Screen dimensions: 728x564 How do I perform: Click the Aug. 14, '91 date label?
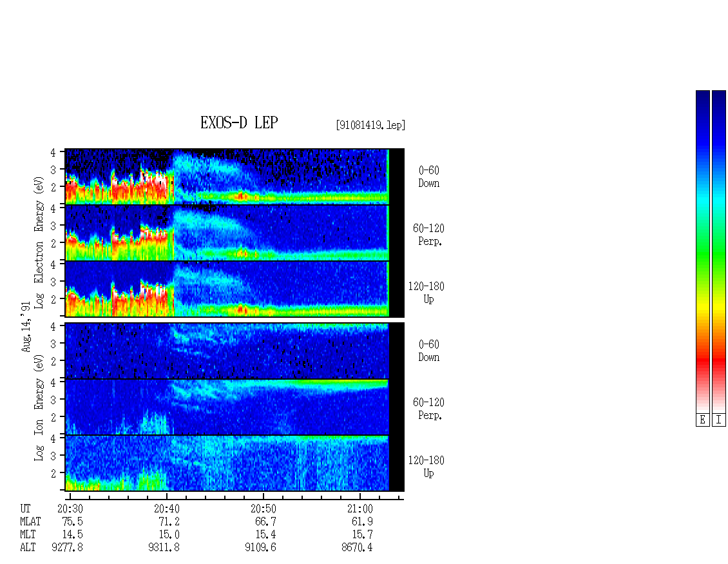26,327
